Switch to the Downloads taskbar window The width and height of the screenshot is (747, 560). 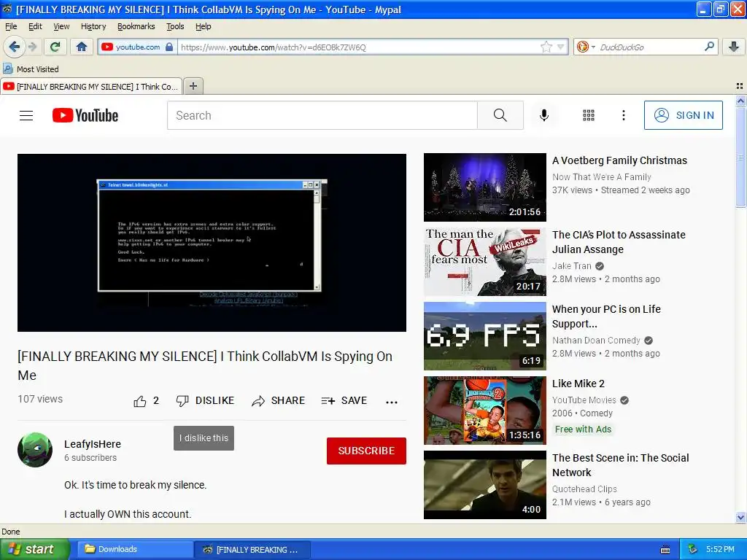pos(135,549)
